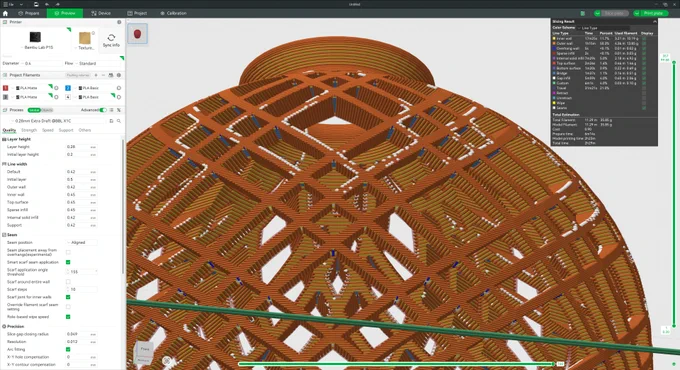Edit filament 3 PLA Matte settings icon
The width and height of the screenshot is (680, 370).
point(56,97)
